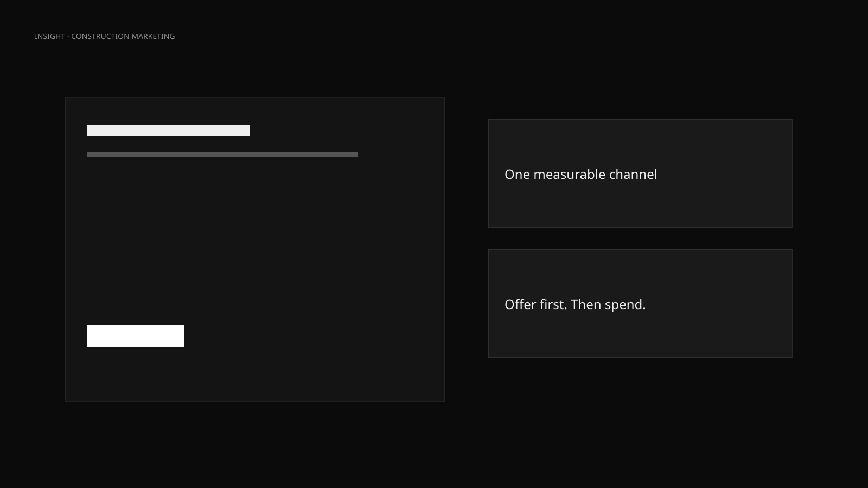
Task: Click the word 'Offer' in the lower card
Action: coord(520,304)
